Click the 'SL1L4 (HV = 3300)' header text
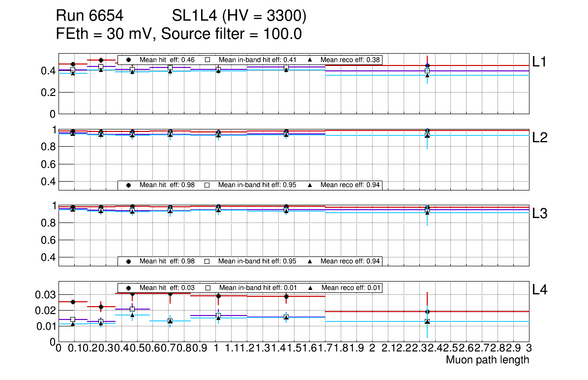588x380 pixels. [x=239, y=17]
